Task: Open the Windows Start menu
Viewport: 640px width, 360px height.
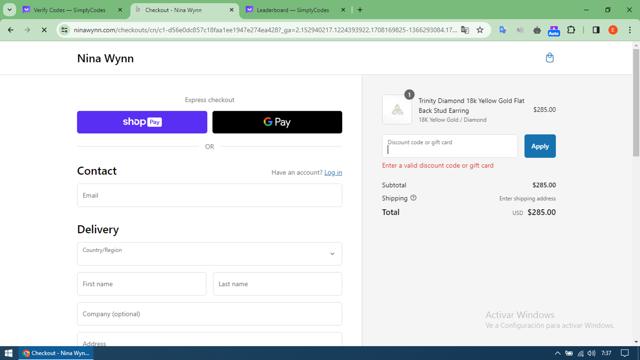Action: click(x=9, y=353)
